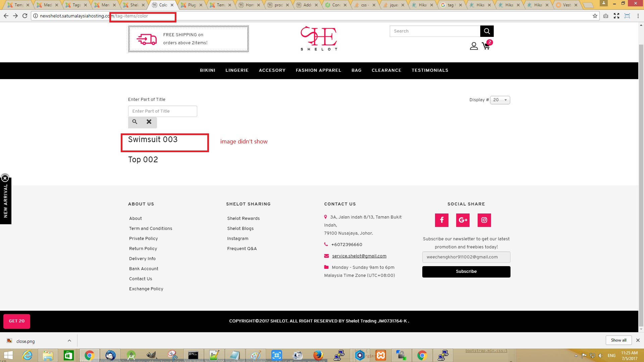The image size is (644, 362).
Task: Open the Windows Store taskbar icon
Action: click(69, 355)
